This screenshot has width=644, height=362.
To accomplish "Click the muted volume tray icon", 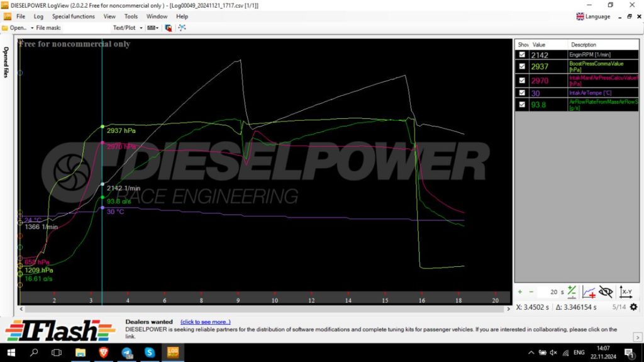I will 553,353.
